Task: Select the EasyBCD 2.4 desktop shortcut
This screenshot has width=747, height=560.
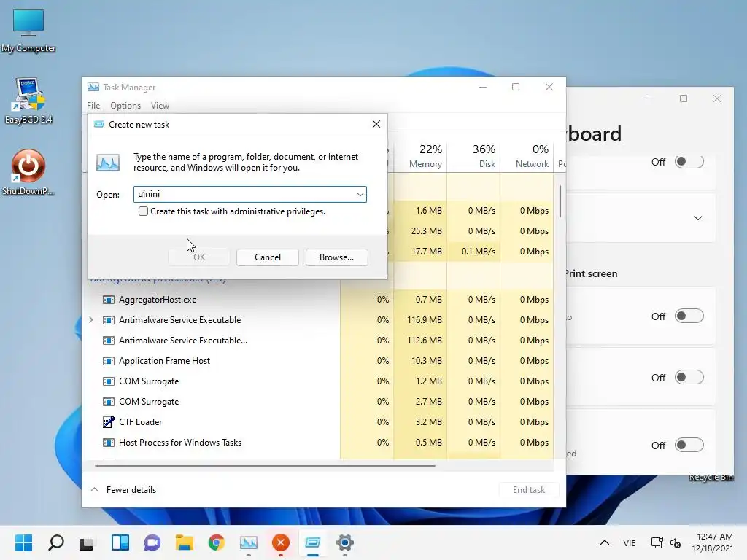Action: click(x=28, y=101)
